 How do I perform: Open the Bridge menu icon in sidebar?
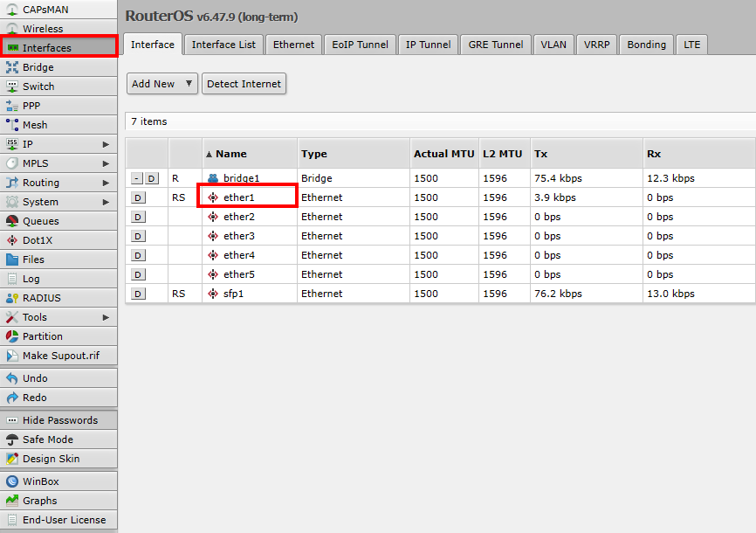[x=12, y=67]
